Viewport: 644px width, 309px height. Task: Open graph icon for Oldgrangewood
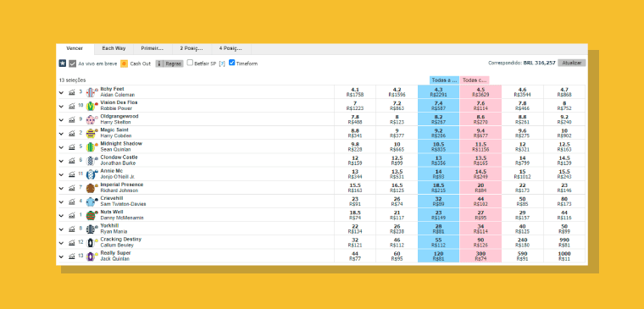coord(71,119)
